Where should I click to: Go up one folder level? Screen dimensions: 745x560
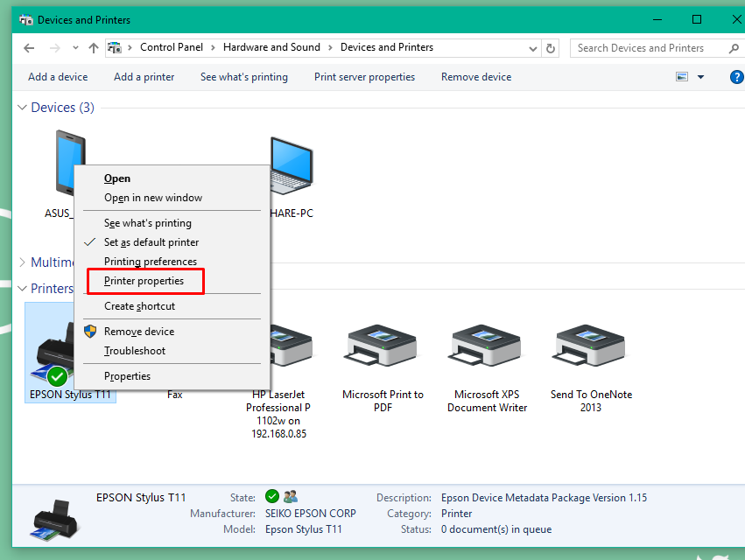[94, 48]
